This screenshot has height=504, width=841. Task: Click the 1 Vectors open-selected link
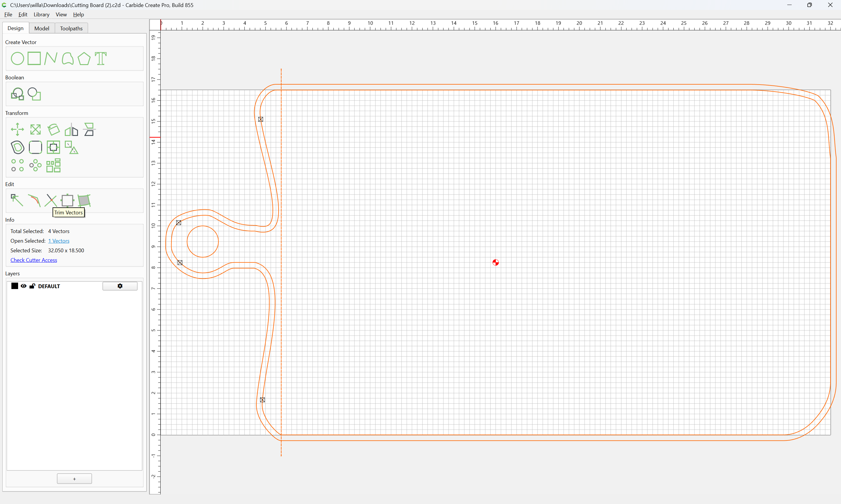click(x=58, y=241)
